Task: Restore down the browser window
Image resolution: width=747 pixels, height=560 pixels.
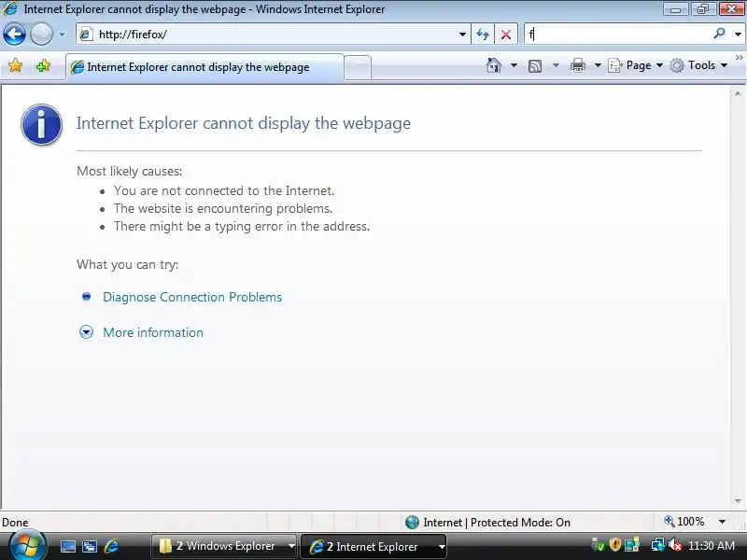Action: pyautogui.click(x=703, y=8)
